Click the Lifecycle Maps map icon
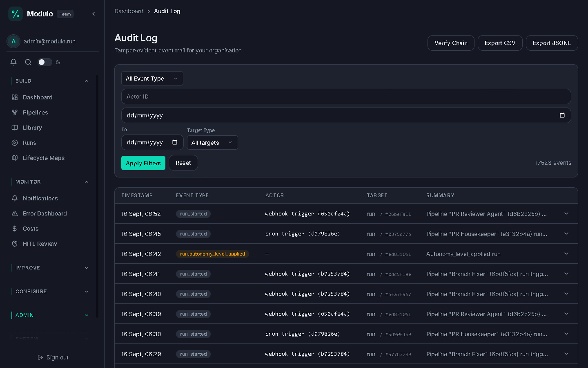Viewport: 588px width, 368px height. 15,158
